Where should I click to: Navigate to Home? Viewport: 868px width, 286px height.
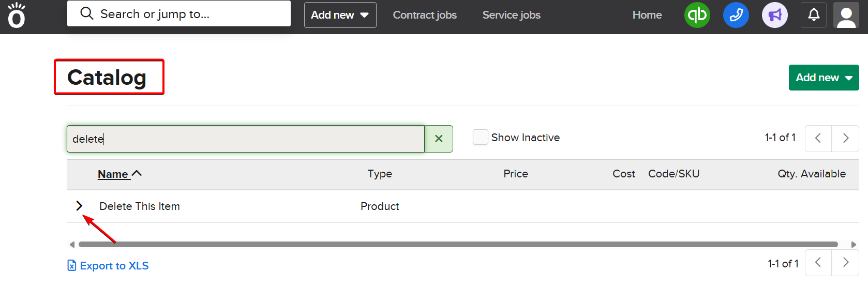pyautogui.click(x=647, y=15)
